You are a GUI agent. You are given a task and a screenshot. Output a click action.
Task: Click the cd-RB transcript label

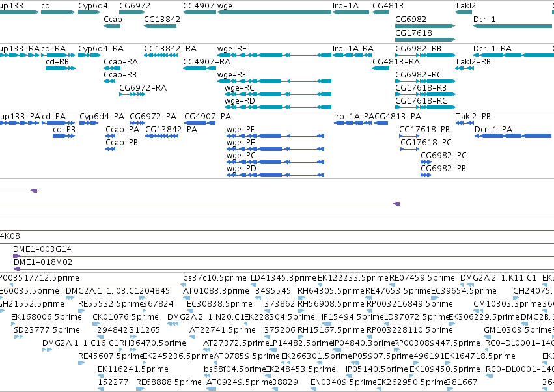pos(57,61)
